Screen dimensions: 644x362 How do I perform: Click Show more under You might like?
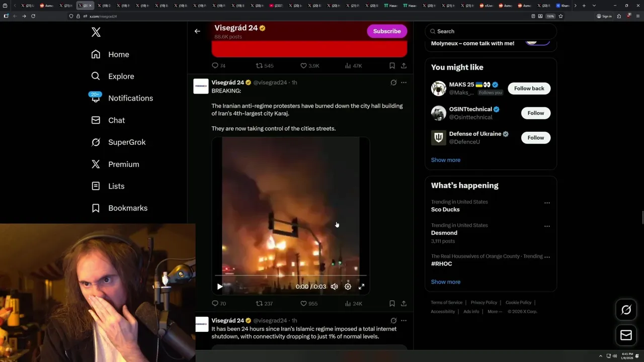[446, 160]
